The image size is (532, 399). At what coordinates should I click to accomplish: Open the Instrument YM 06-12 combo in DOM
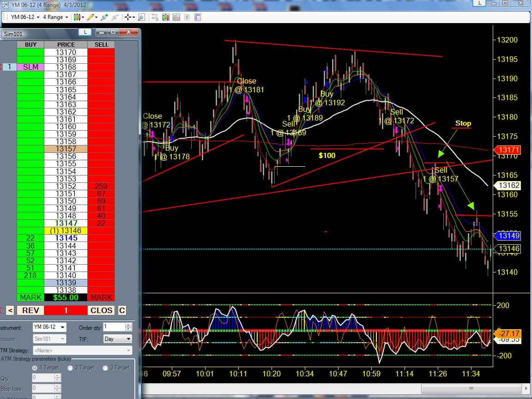click(x=49, y=327)
